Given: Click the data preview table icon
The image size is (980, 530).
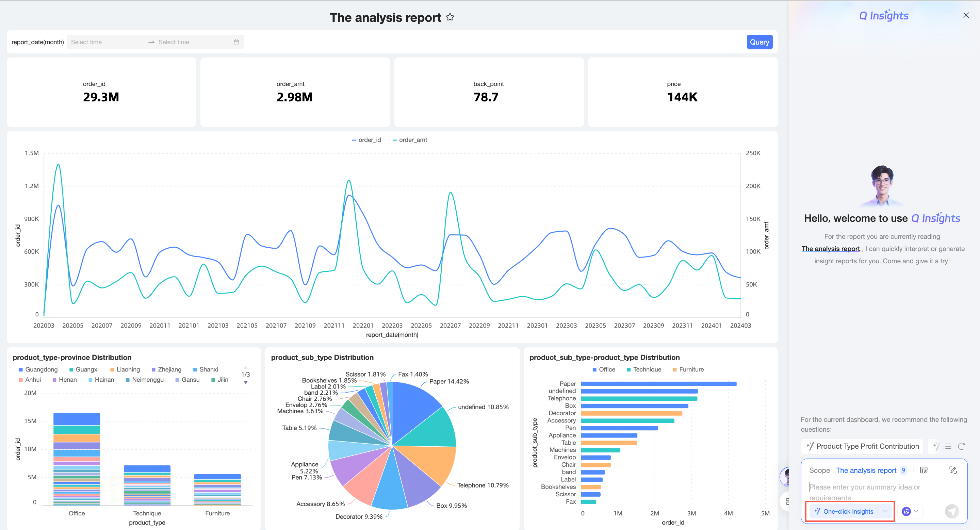Looking at the screenshot, I should (x=924, y=470).
